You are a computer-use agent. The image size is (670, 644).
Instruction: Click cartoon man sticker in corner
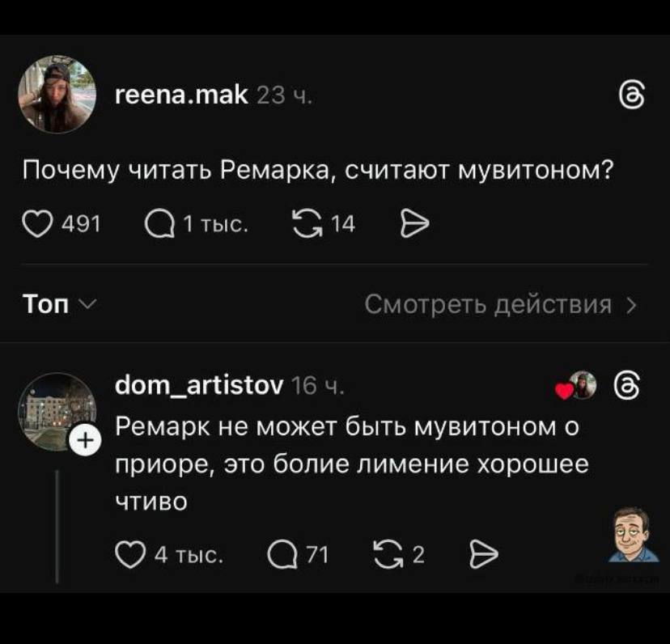click(633, 536)
